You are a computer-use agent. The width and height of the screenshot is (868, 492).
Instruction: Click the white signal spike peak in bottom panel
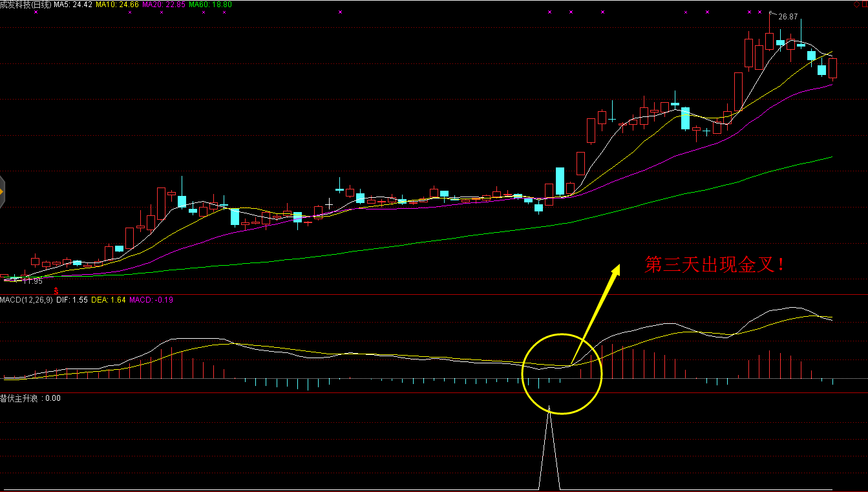point(549,409)
